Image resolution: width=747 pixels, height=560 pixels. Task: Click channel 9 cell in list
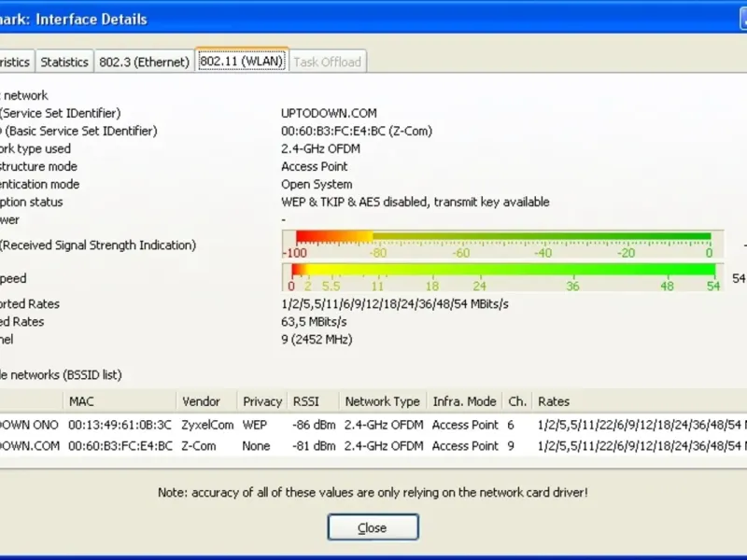(511, 446)
